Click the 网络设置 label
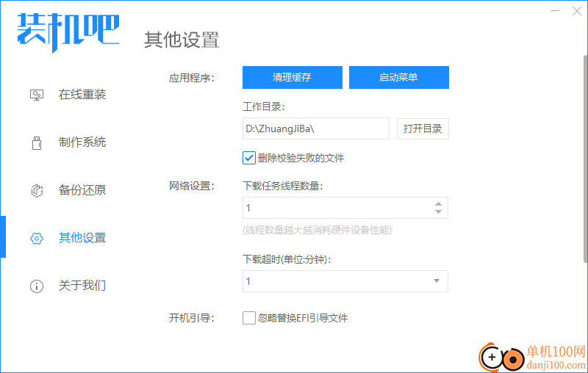588x373 pixels. [191, 186]
